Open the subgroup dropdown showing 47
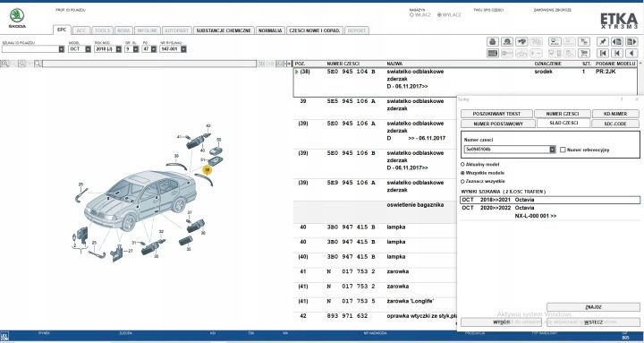The width and height of the screenshot is (644, 343). tap(154, 49)
